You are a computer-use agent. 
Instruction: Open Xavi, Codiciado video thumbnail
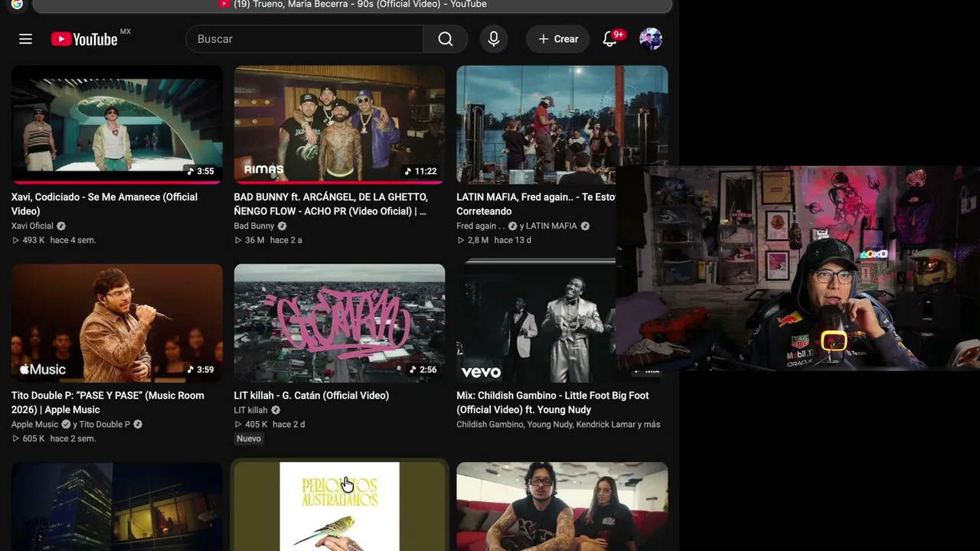tap(117, 125)
